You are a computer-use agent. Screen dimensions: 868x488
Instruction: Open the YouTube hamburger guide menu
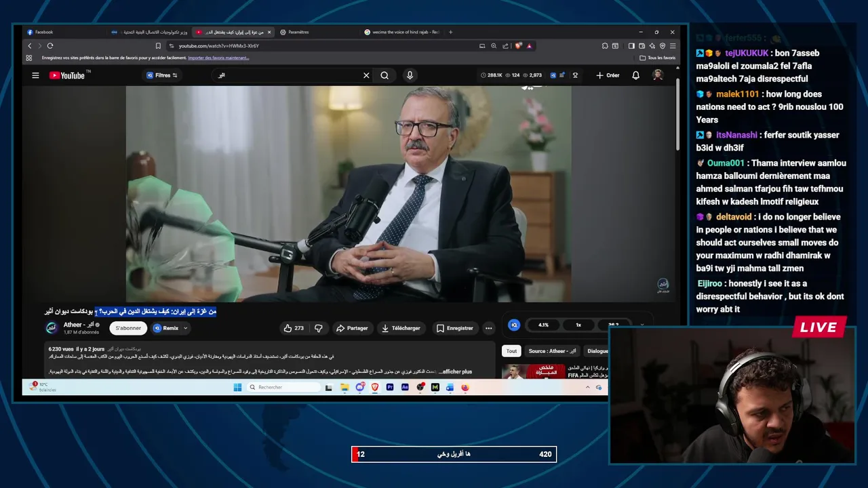(35, 75)
